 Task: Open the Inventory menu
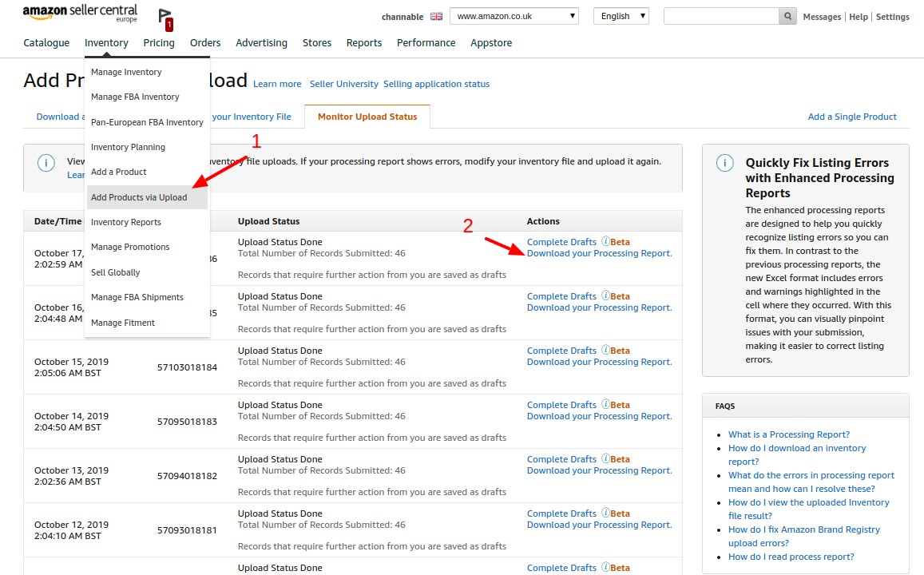[x=106, y=43]
